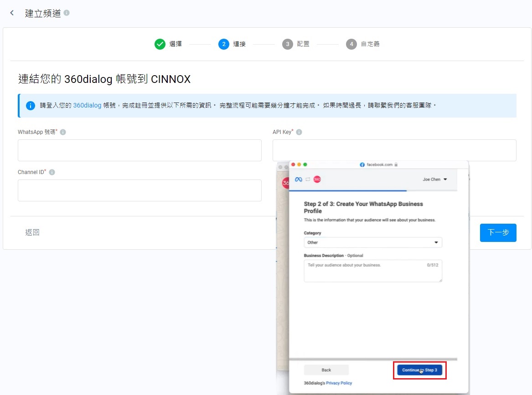This screenshot has width=532, height=395.
Task: Click the 自定義 step label
Action: coord(370,44)
